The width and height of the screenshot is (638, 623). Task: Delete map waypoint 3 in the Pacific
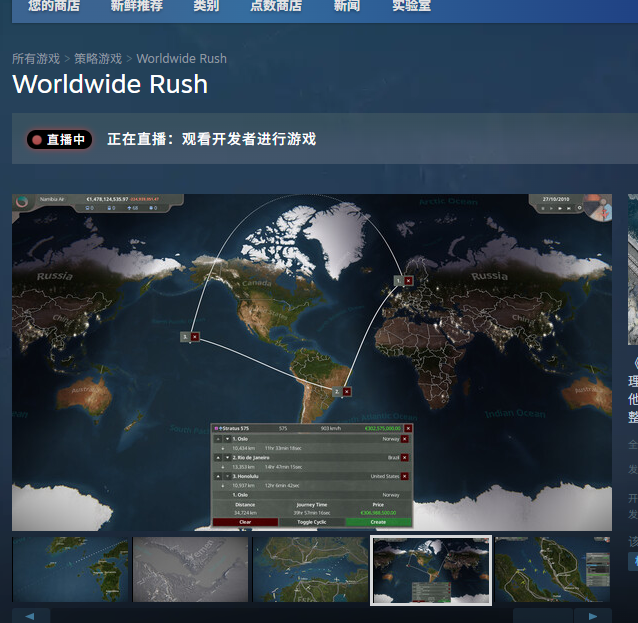click(195, 337)
